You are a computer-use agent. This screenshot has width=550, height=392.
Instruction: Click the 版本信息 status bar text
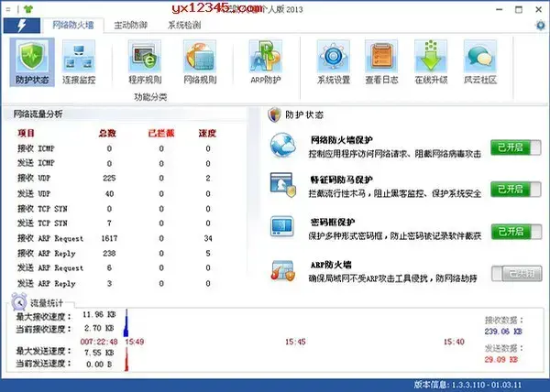[467, 385]
